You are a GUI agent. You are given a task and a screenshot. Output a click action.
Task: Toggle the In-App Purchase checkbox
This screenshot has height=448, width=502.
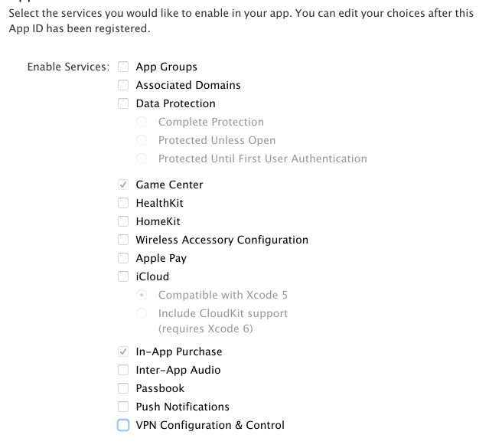tap(123, 352)
